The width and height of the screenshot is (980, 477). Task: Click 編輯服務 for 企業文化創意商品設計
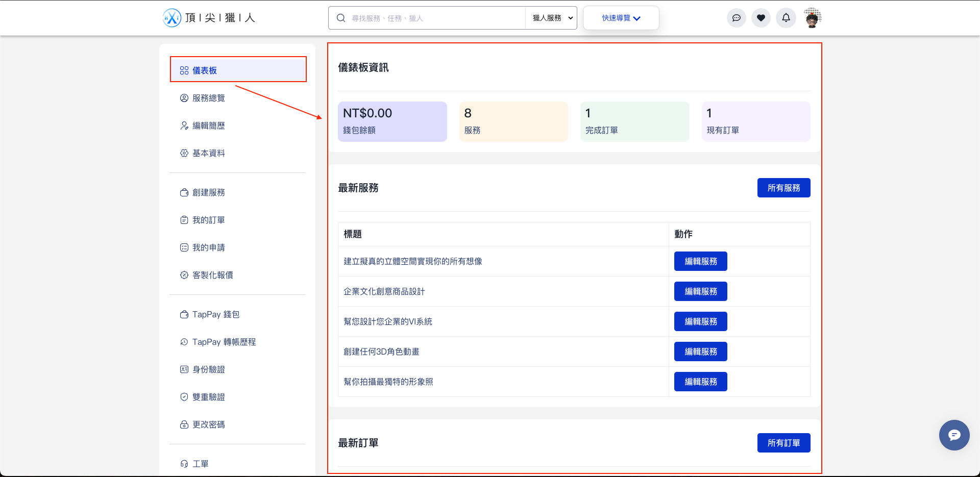coord(700,291)
